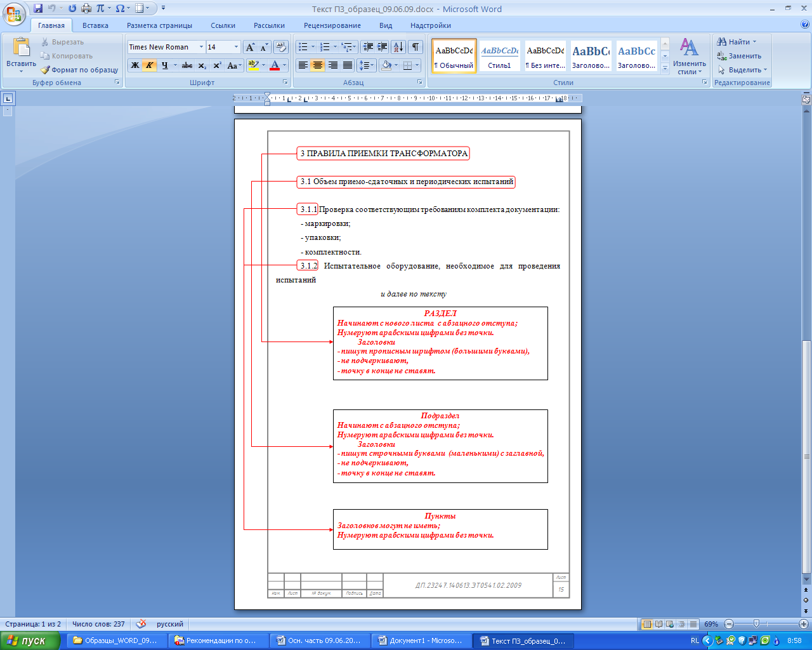
Task: Open font name dropdown Times New Roman
Action: 201,47
